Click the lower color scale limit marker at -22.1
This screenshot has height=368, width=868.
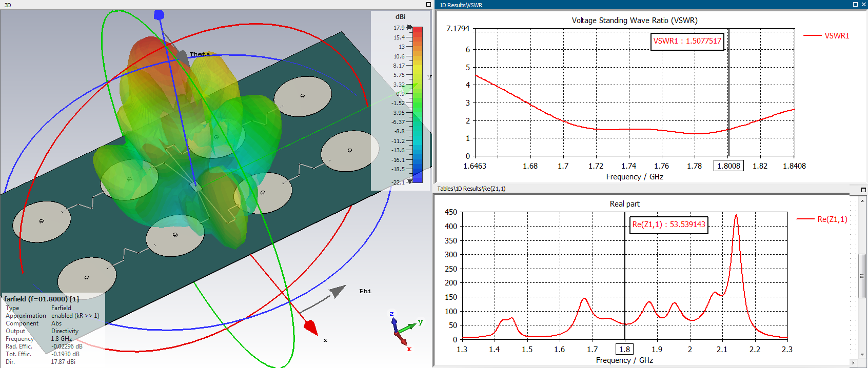click(x=410, y=182)
